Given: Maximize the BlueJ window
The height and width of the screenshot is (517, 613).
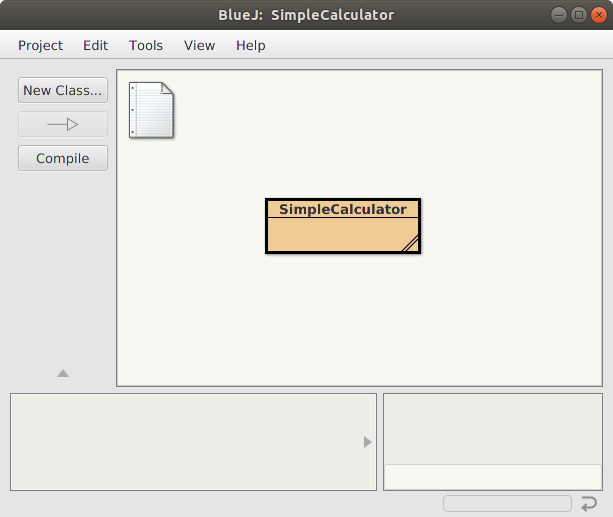Looking at the screenshot, I should 579,15.
